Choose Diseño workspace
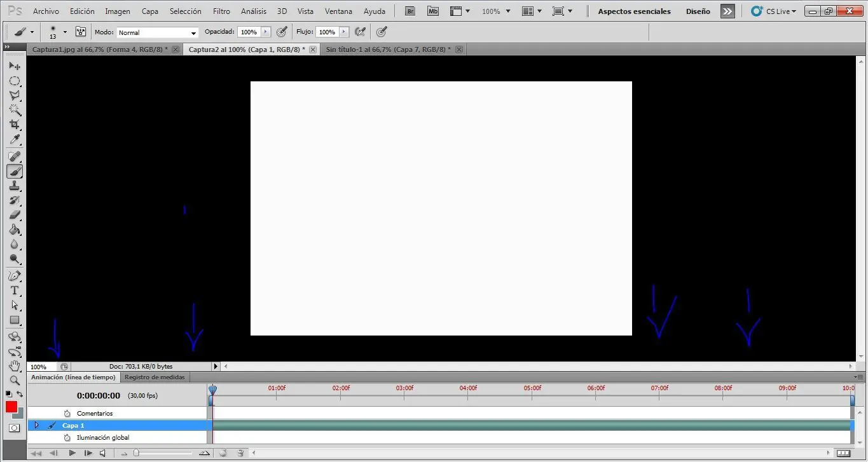The height and width of the screenshot is (462, 868). [698, 11]
